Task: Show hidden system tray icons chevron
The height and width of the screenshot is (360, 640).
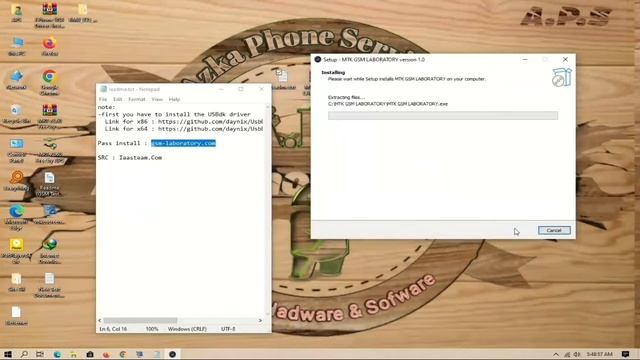Action: [x=556, y=354]
